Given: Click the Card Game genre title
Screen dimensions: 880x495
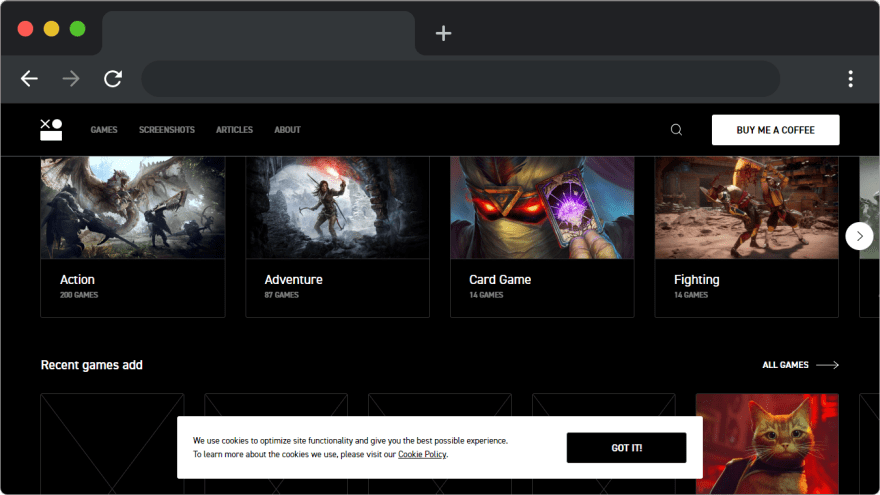Looking at the screenshot, I should (500, 279).
